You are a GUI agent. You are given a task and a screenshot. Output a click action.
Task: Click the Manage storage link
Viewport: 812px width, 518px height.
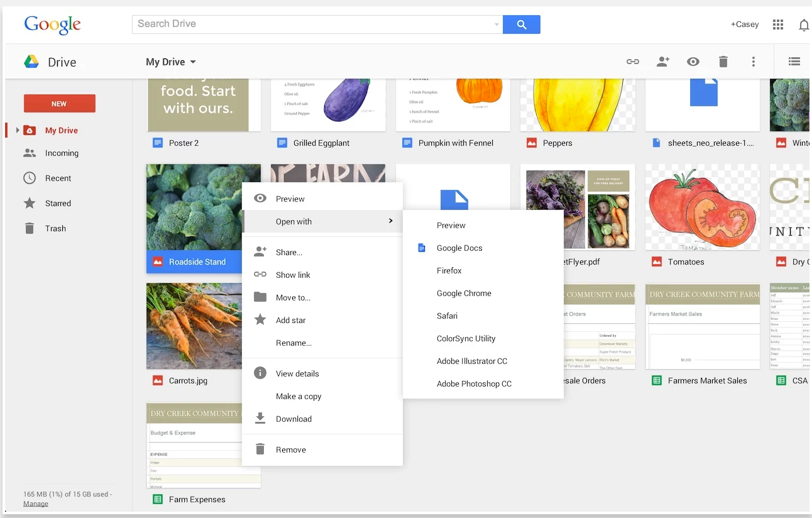tap(36, 504)
